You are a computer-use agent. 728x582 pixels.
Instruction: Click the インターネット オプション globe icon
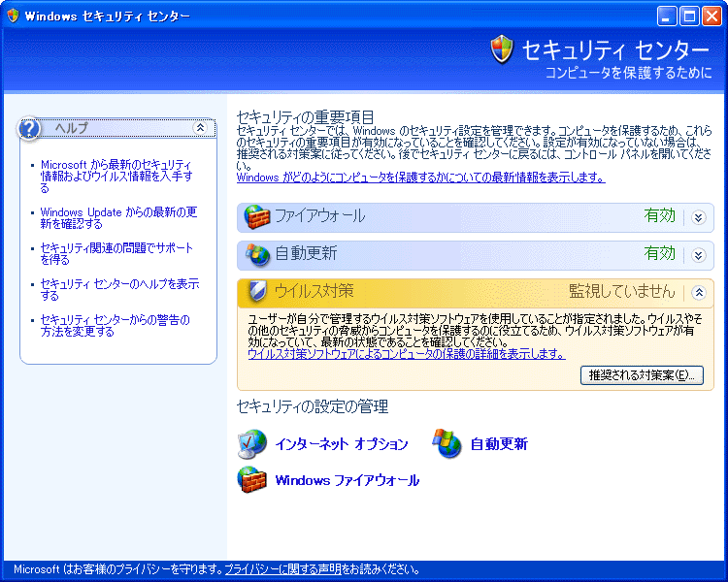(252, 444)
